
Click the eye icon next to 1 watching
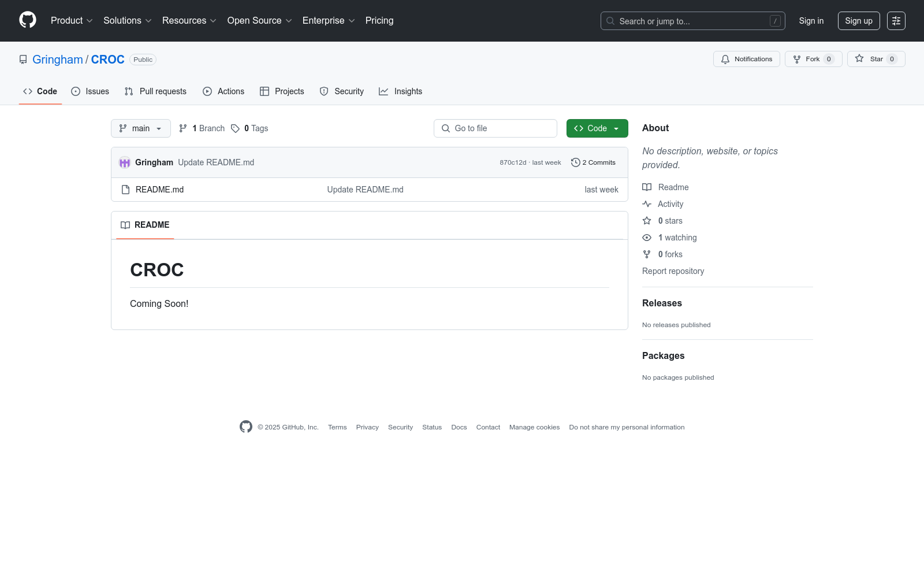click(647, 238)
